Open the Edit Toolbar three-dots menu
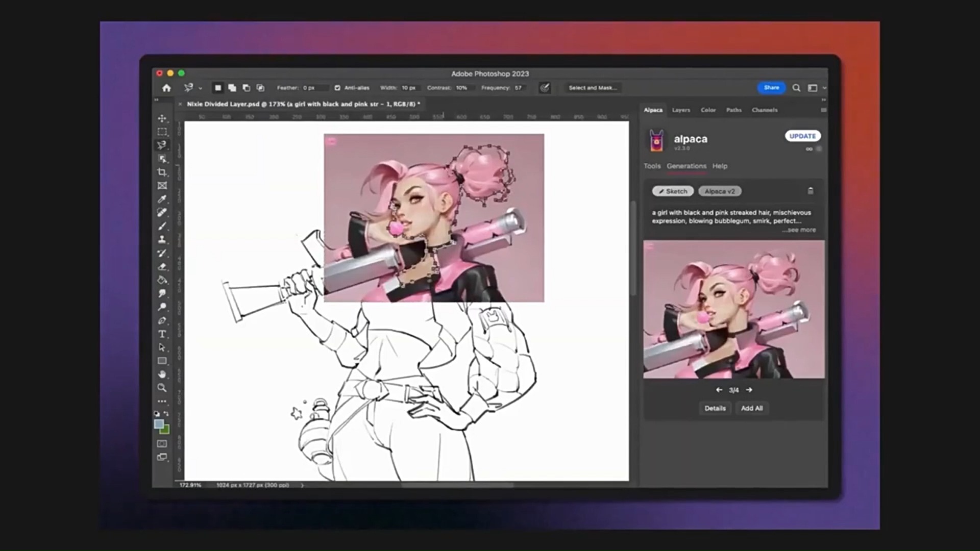Viewport: 980px width, 551px height. tap(162, 401)
